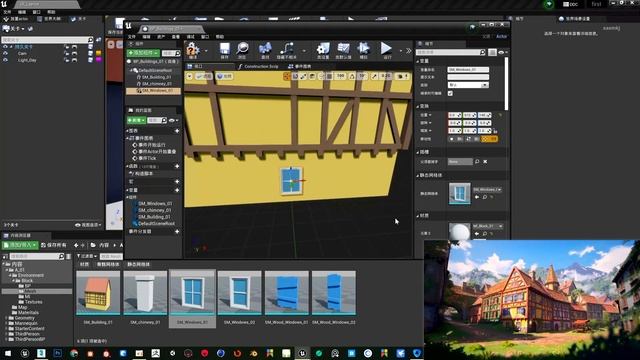Open Photoshop from Windows taskbar
This screenshot has width=640, height=360.
pos(58,353)
